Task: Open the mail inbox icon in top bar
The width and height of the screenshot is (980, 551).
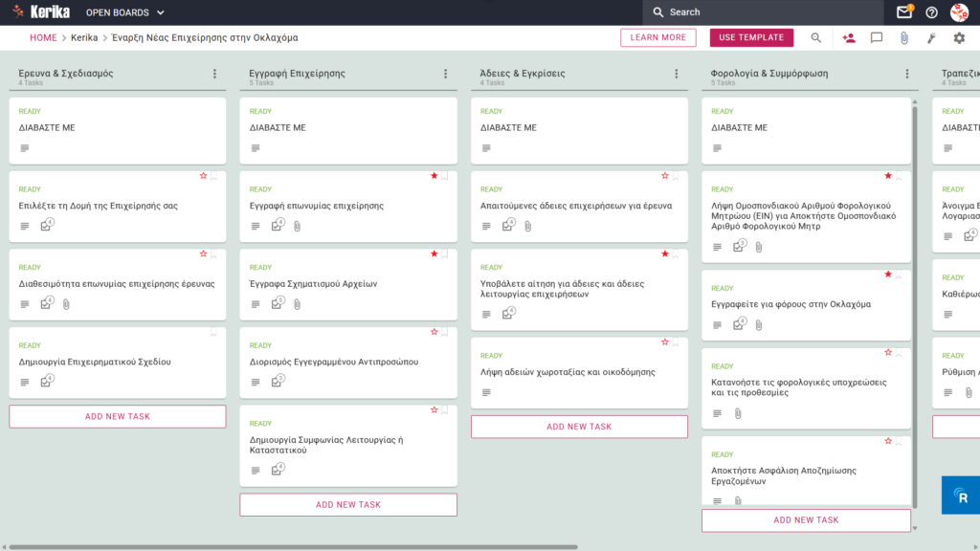Action: tap(903, 11)
